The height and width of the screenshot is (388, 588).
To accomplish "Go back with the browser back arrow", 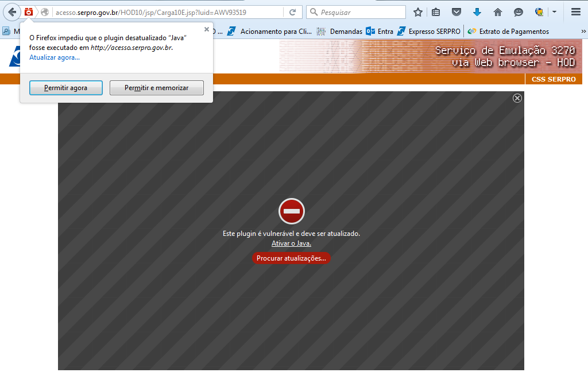I will coord(12,13).
